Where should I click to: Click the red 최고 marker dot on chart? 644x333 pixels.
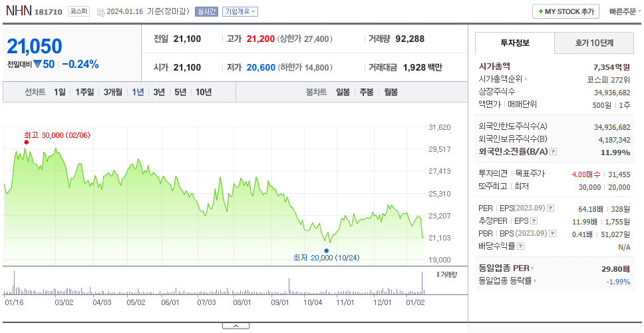point(27,143)
